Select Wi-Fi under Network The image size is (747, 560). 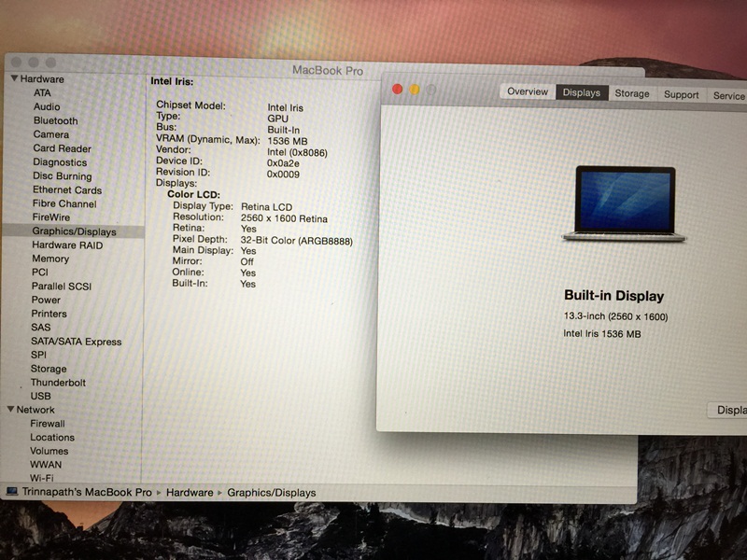[x=41, y=478]
